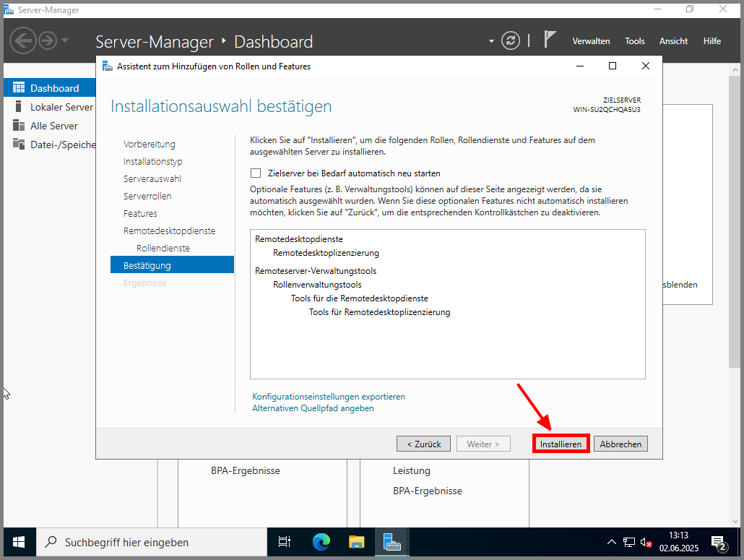This screenshot has height=560, width=744.
Task: Open File Explorer from the taskbar
Action: click(x=357, y=542)
